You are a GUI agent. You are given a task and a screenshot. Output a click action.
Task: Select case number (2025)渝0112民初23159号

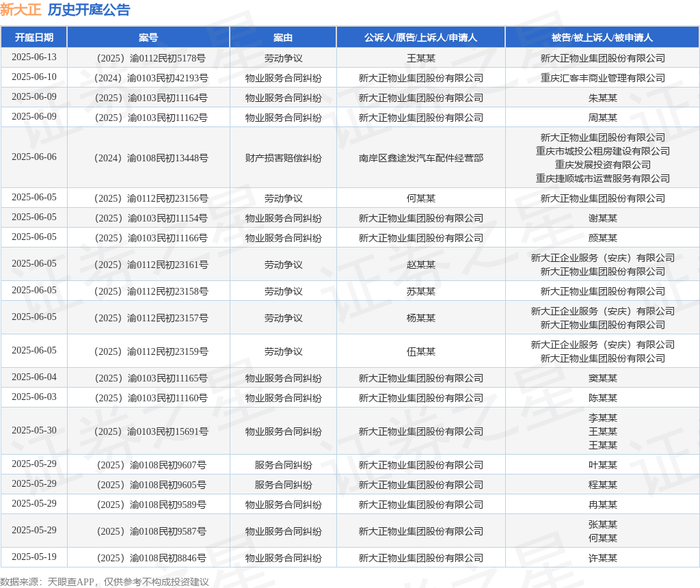[x=151, y=351]
